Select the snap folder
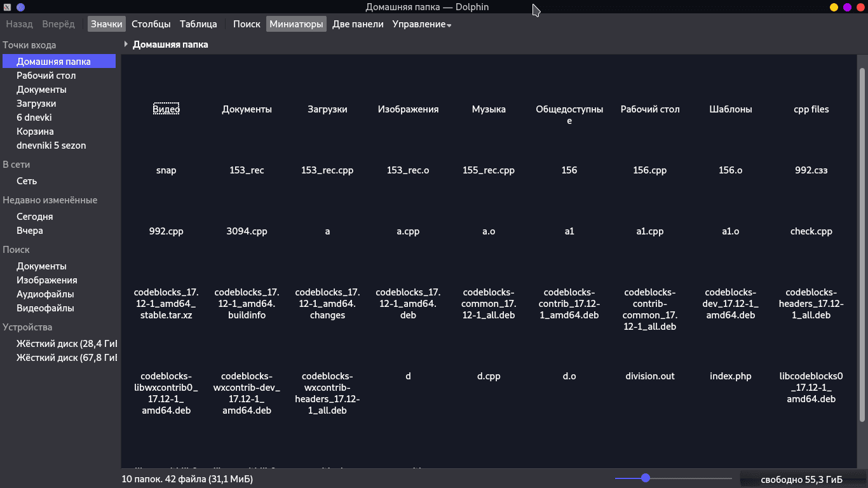The height and width of the screenshot is (488, 868). pos(166,170)
